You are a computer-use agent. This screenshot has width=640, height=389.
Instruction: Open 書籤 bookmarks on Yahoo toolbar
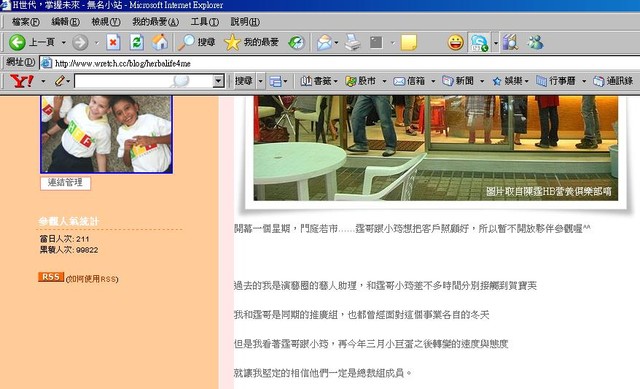[316, 81]
